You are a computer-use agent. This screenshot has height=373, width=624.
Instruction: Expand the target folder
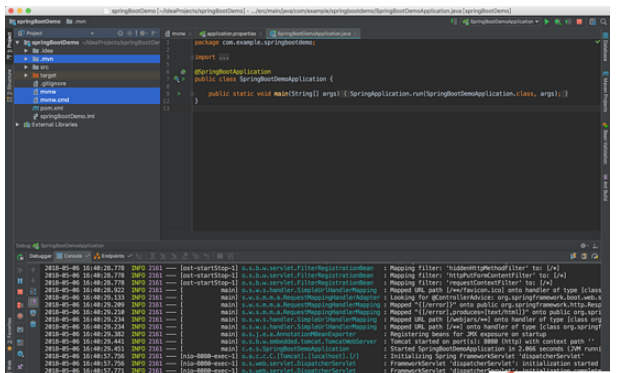pyautogui.click(x=26, y=75)
